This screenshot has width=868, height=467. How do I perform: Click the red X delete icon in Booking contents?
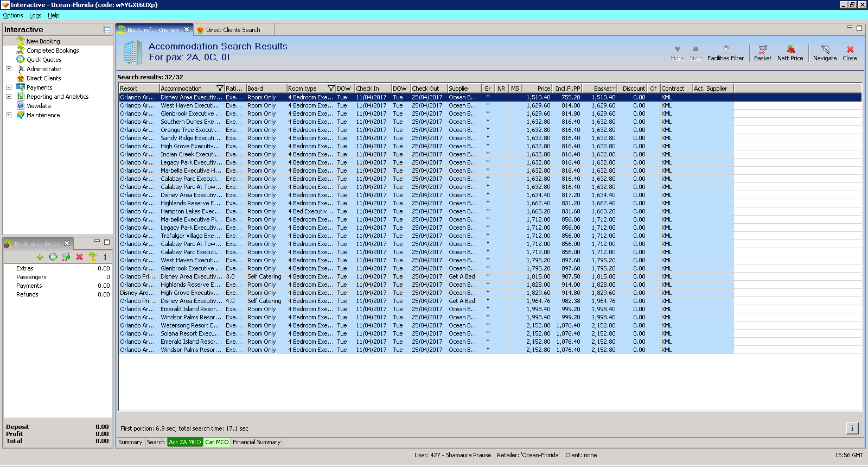pos(79,257)
